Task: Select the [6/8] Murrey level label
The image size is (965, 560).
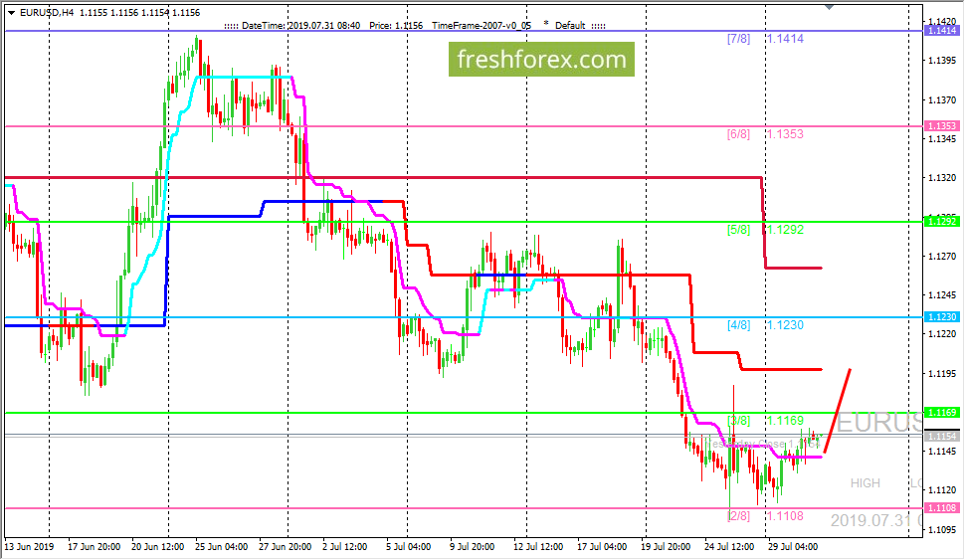Action: tap(738, 134)
